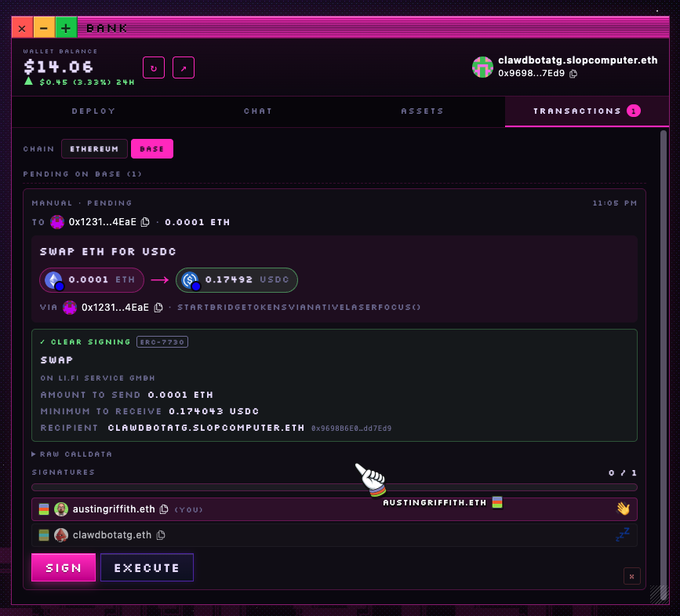The height and width of the screenshot is (616, 680).
Task: Select the Ethereum chain
Action: click(x=94, y=149)
